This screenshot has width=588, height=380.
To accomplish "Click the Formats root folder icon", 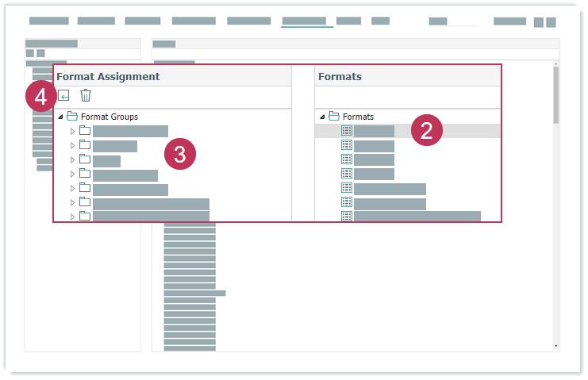I will (x=333, y=117).
